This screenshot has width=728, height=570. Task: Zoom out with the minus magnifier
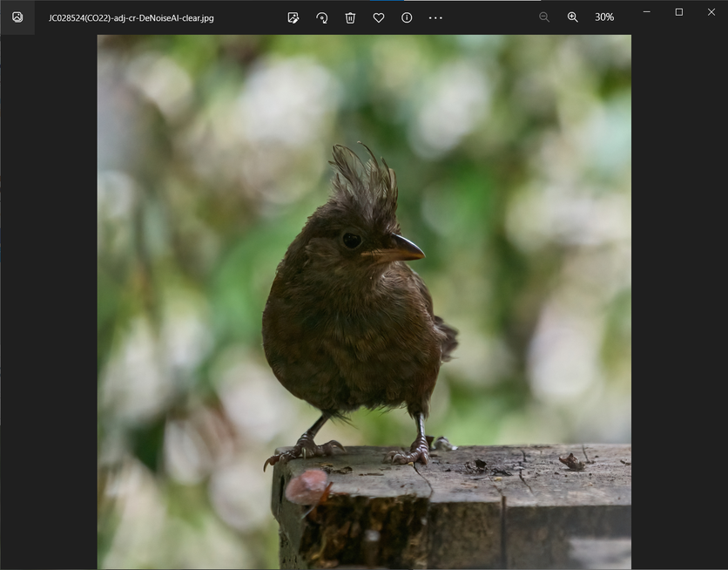point(544,17)
